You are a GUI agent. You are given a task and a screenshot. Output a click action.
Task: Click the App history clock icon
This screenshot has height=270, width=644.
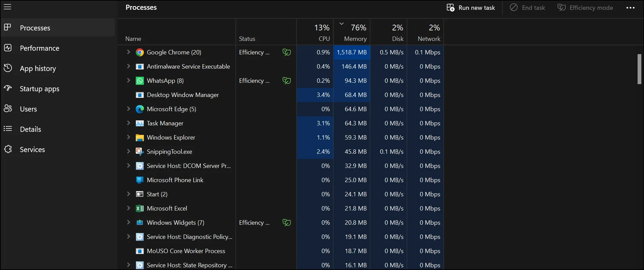pyautogui.click(x=8, y=68)
